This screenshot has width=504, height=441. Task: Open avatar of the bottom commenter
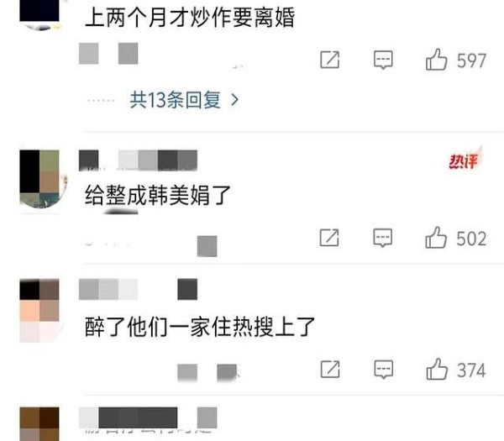39,424
